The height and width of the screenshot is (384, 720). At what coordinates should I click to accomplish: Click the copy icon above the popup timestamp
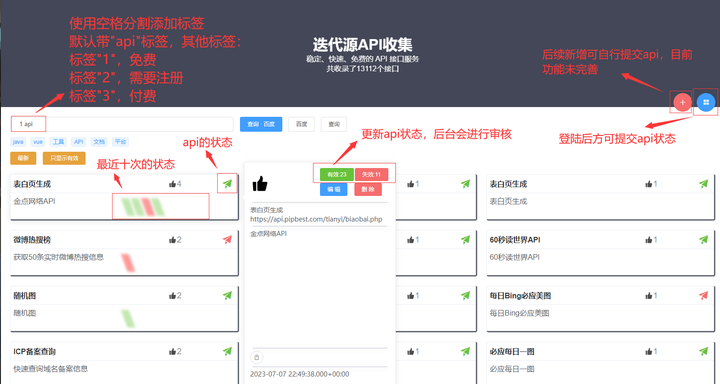point(257,357)
